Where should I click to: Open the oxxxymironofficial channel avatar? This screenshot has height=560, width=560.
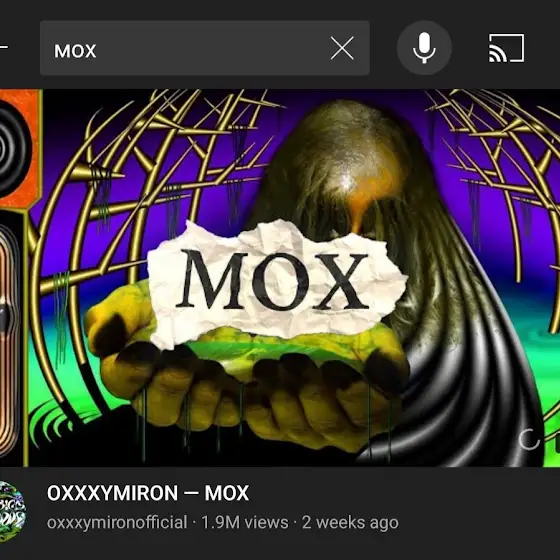click(x=12, y=511)
